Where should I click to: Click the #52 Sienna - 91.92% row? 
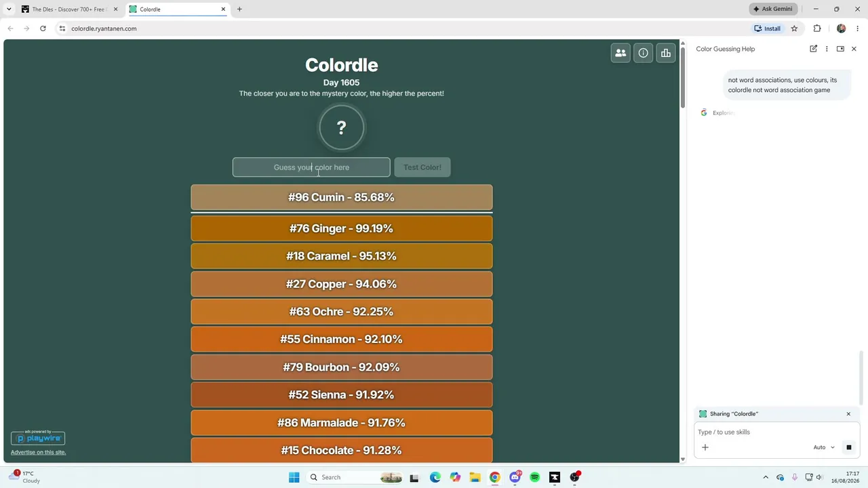click(342, 395)
